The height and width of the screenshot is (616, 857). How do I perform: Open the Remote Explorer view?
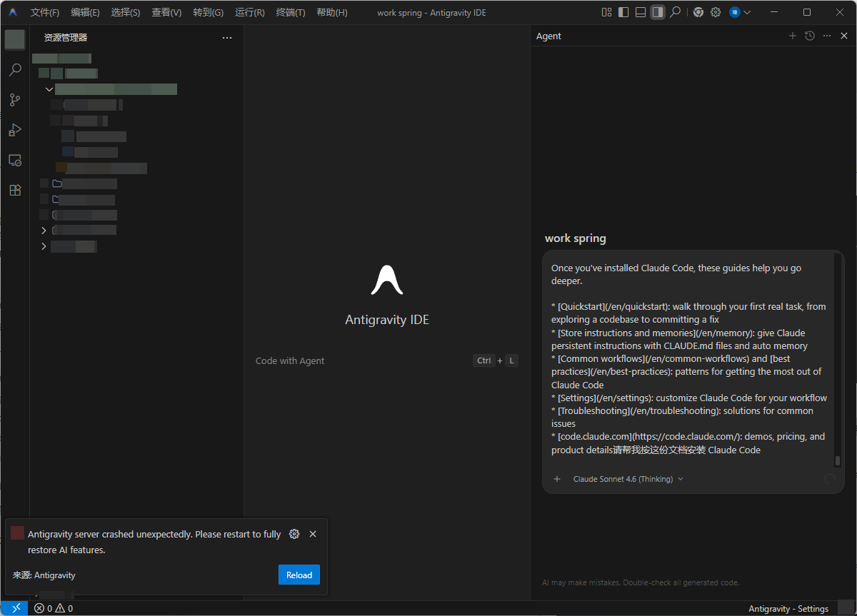click(x=15, y=160)
